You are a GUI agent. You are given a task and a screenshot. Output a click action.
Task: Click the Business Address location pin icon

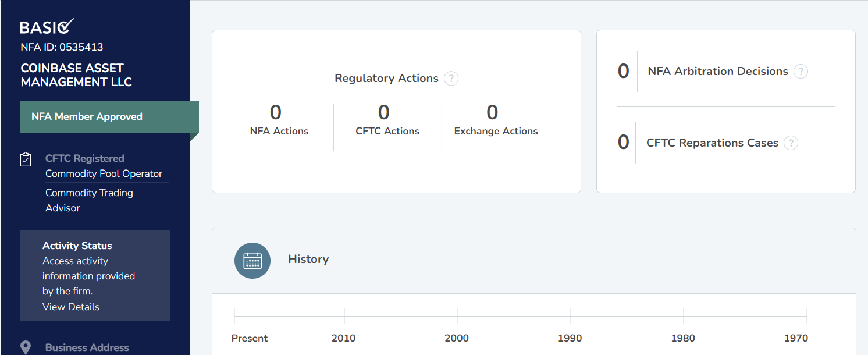(x=26, y=347)
